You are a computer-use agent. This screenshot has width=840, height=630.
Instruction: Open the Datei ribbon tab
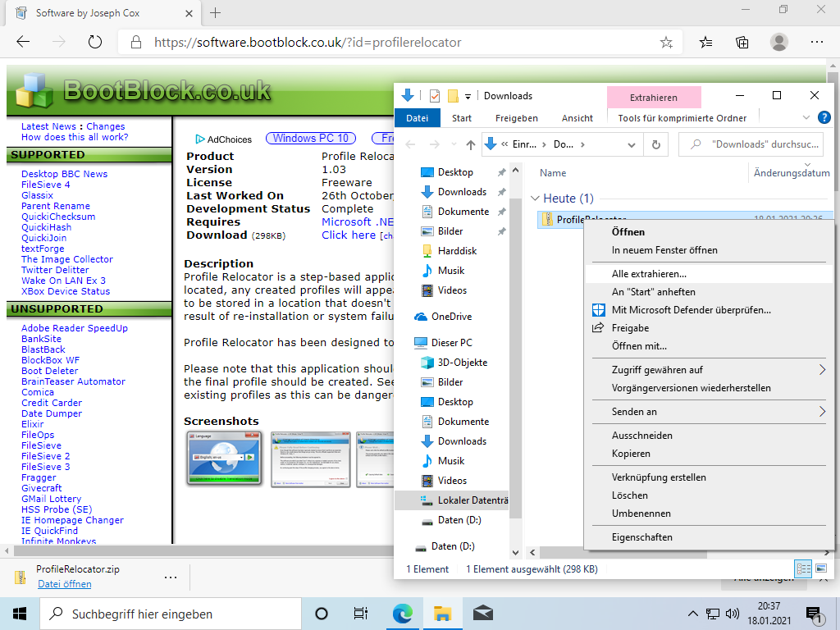click(x=417, y=118)
